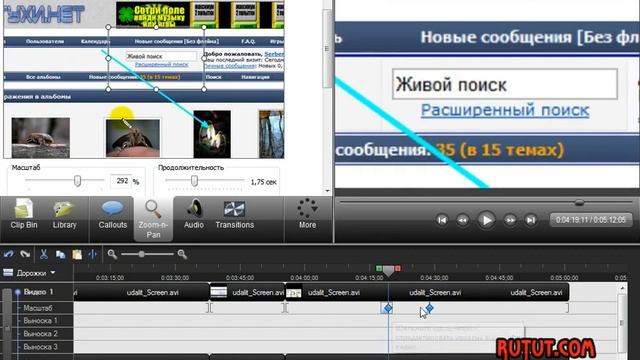The width and height of the screenshot is (640, 360).
Task: Select the Видео 1 track header
Action: (x=38, y=292)
